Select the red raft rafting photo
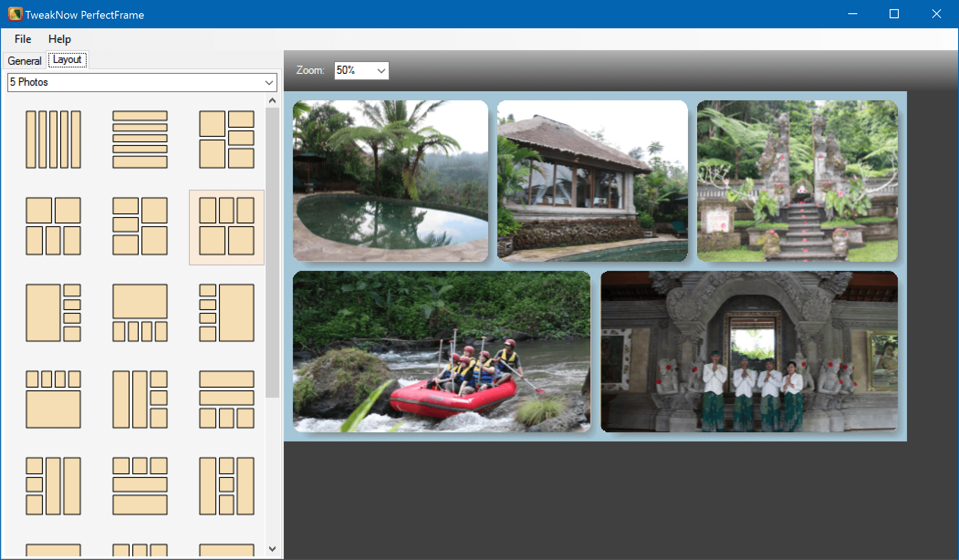This screenshot has height=560, width=959. coord(442,352)
